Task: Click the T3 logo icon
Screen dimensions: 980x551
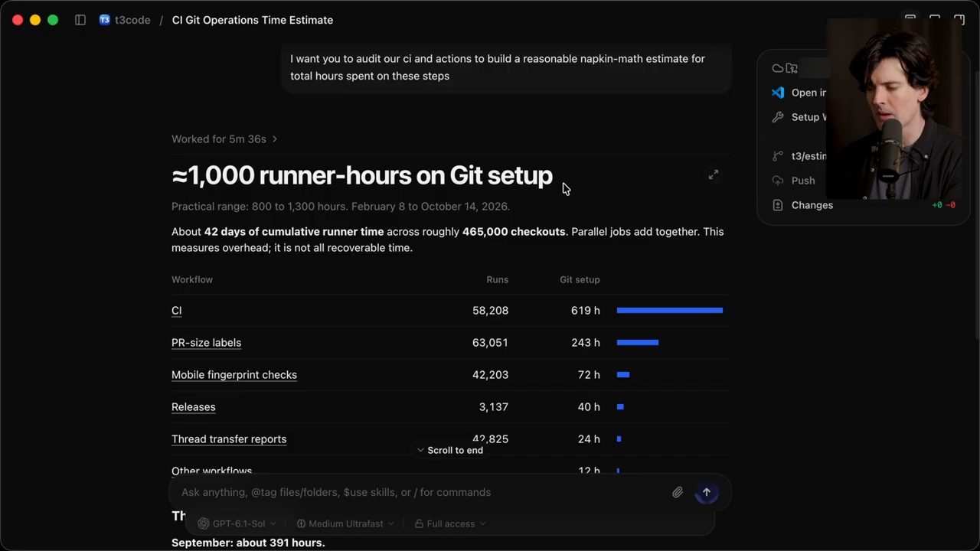Action: [x=105, y=20]
